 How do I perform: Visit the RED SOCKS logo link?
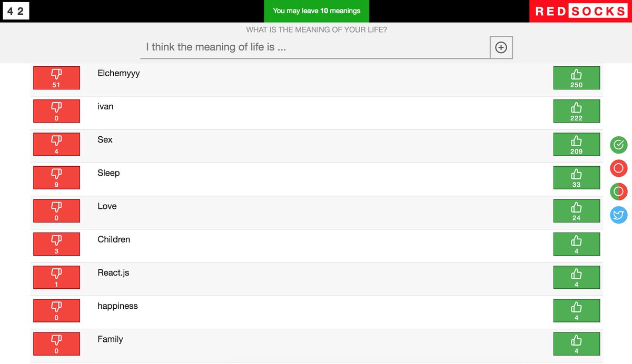click(x=580, y=11)
